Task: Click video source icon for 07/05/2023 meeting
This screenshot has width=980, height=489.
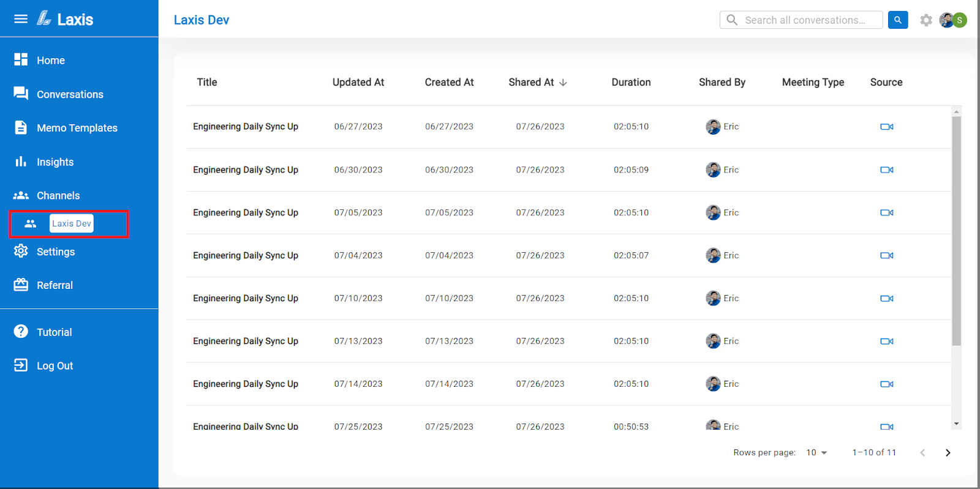Action: point(887,212)
